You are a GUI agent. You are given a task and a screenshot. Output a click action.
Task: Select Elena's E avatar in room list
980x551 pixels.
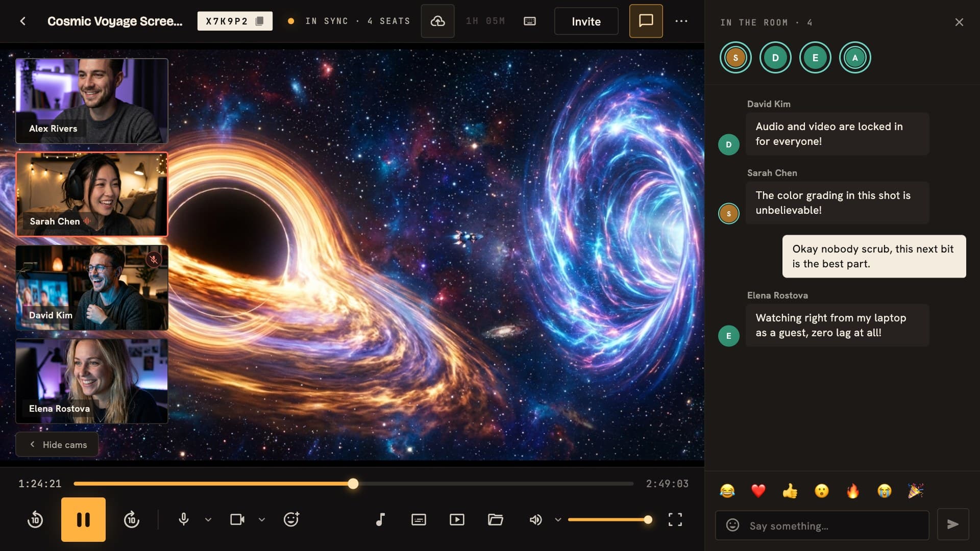pos(815,58)
